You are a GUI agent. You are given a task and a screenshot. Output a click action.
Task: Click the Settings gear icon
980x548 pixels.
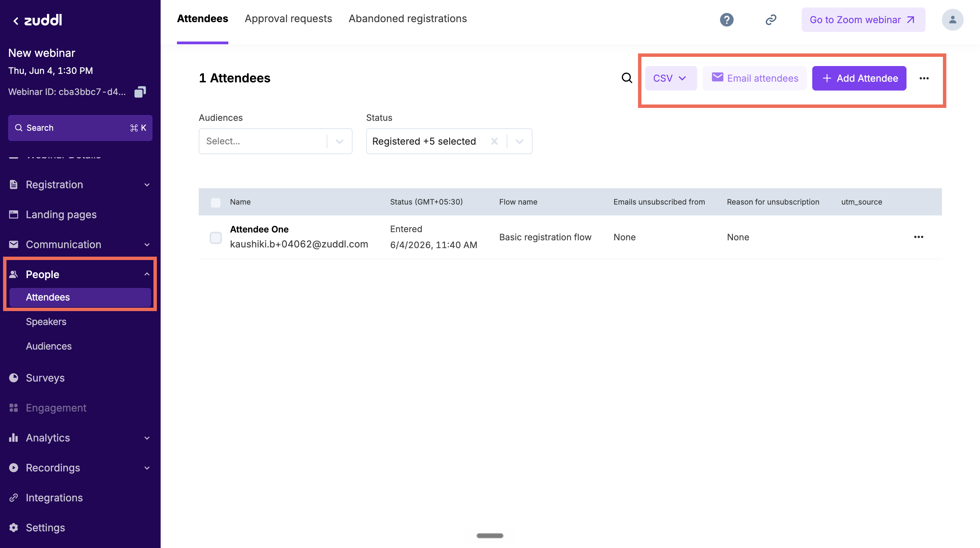(x=14, y=528)
